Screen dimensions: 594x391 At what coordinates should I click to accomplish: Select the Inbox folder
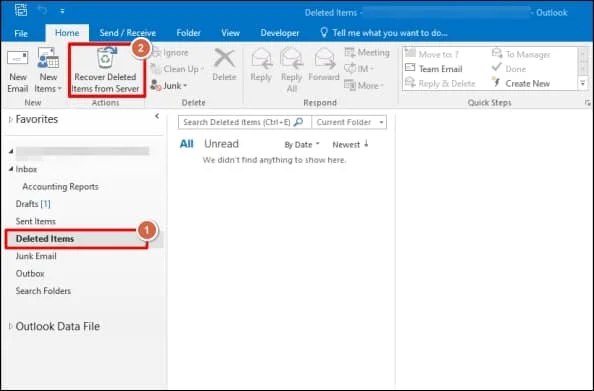27,169
